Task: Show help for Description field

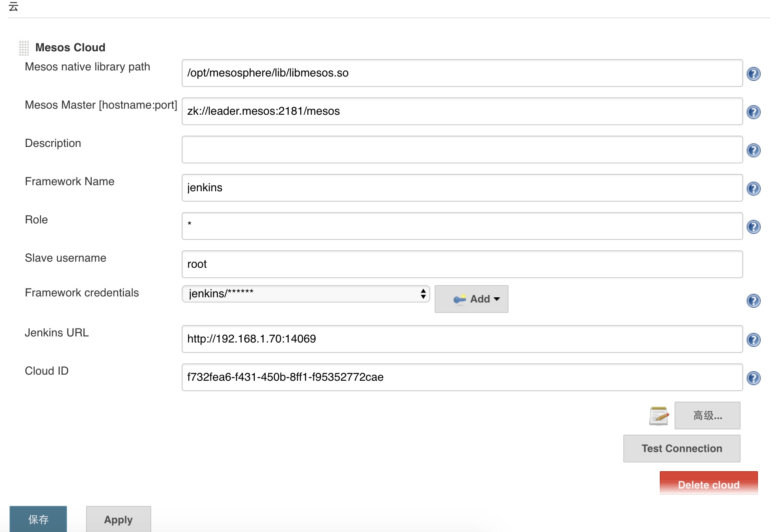Action: 753,150
